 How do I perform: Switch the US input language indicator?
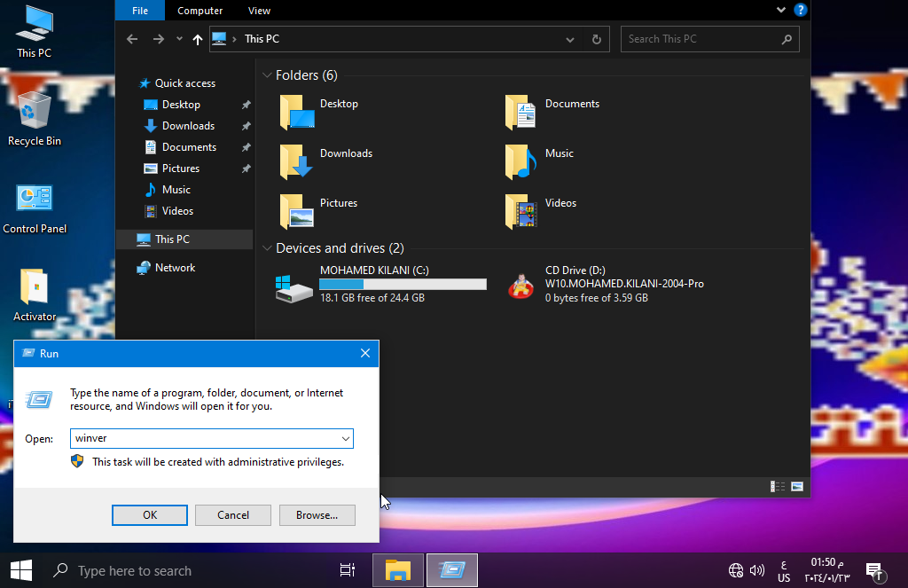[784, 571]
